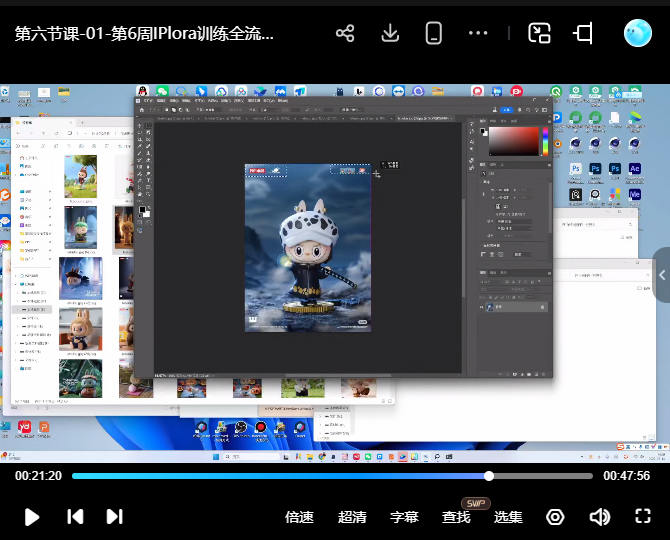Enable picture-in-picture mini window mode
Viewport: 670px width, 540px height.
tap(540, 33)
